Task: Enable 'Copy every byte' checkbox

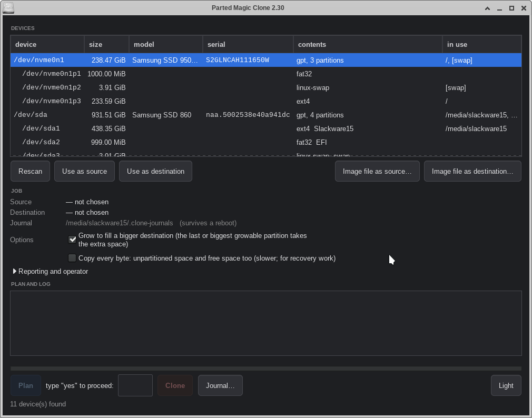Action: 72,258
